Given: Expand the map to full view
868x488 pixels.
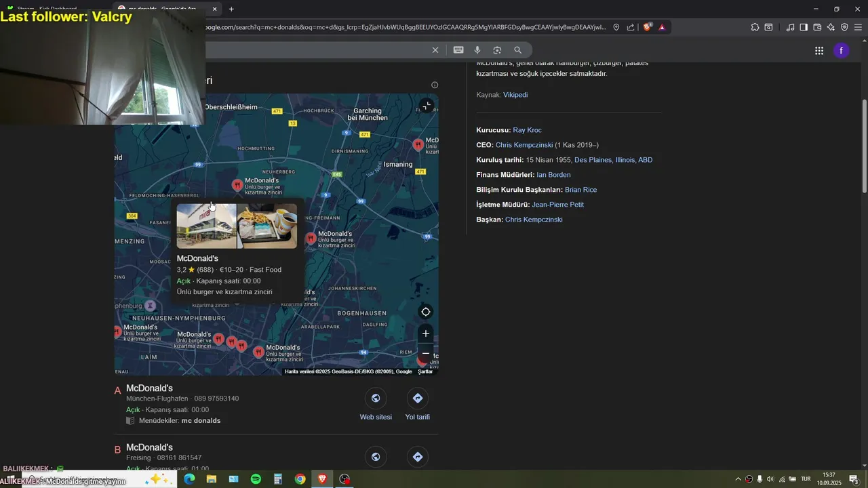Looking at the screenshot, I should pos(426,106).
